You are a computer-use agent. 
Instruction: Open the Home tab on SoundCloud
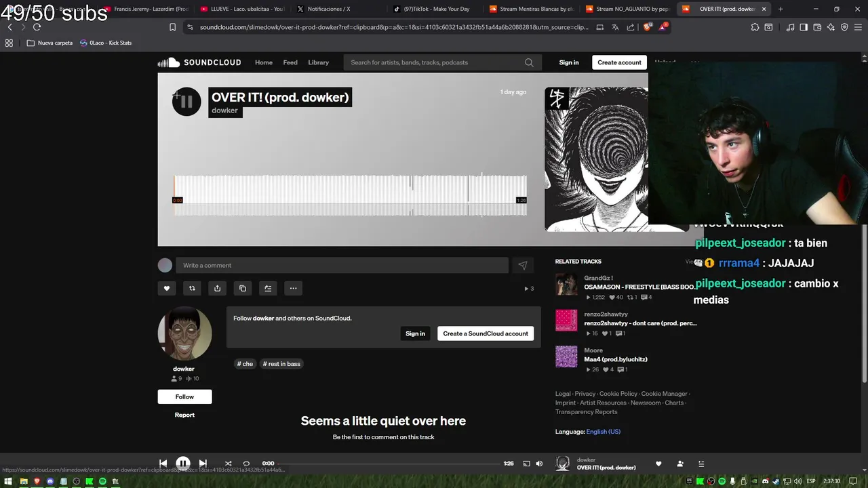click(x=264, y=62)
